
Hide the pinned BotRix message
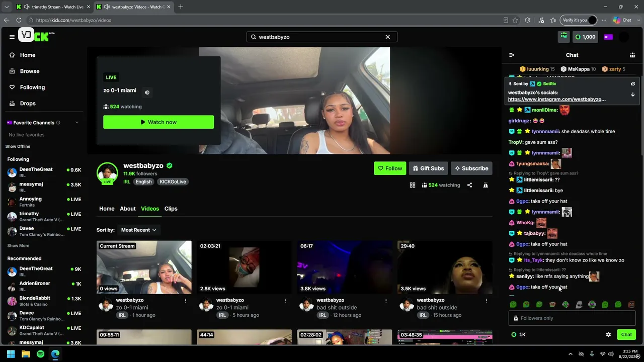(x=633, y=84)
